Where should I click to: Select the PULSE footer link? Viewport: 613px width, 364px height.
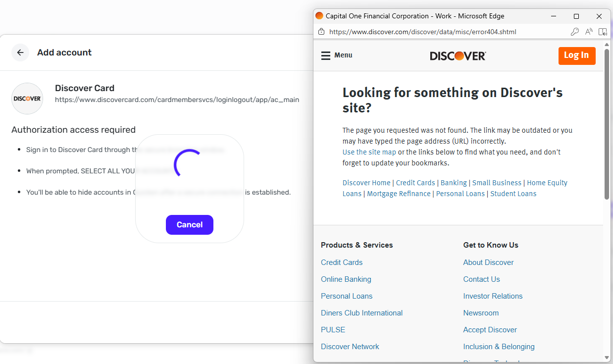(x=333, y=330)
